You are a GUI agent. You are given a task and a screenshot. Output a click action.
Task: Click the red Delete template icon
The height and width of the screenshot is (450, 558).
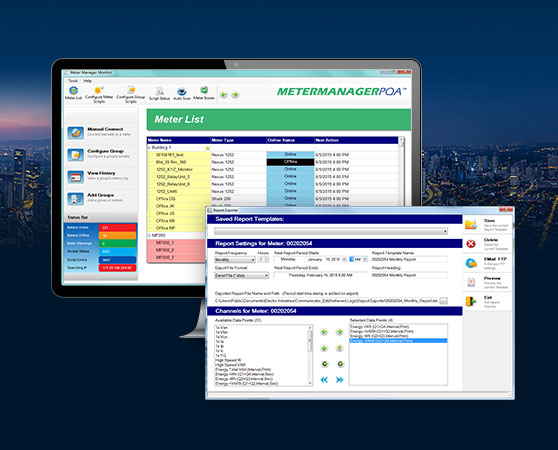471,244
